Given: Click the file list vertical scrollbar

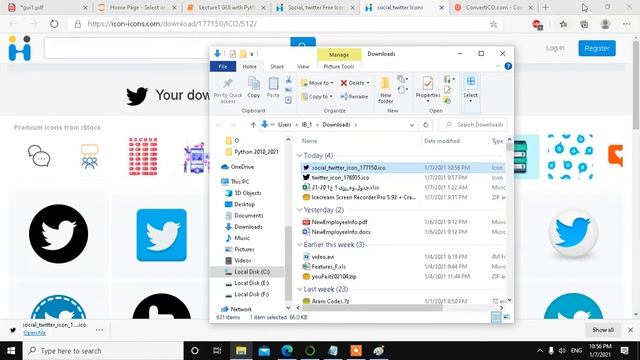Looking at the screenshot, I should 509,148.
